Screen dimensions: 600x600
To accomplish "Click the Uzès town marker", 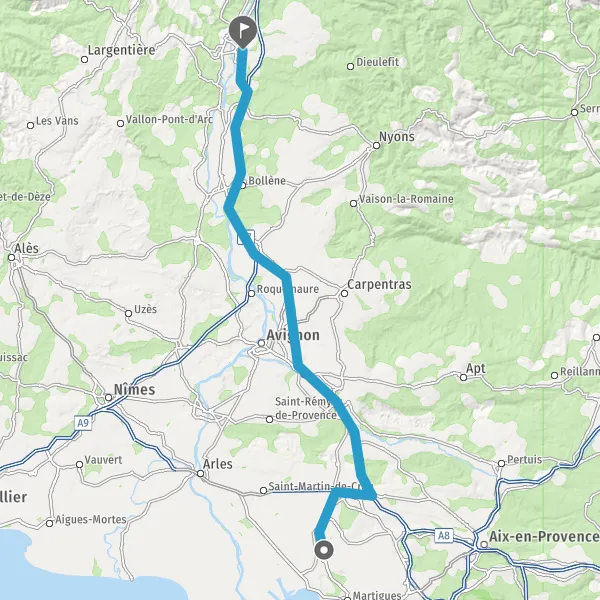I will [x=129, y=314].
